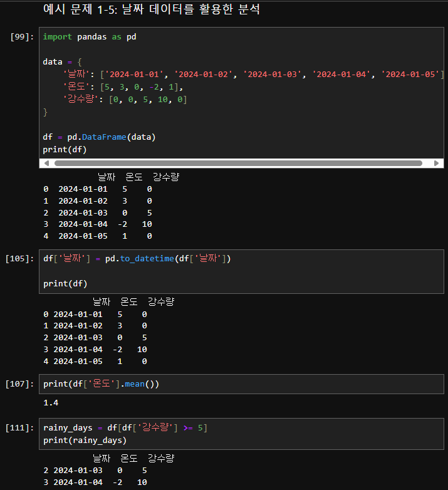Click the pd.to_datetime code line in cell 105
Viewport: 448px width, 490px height.
pos(137,258)
